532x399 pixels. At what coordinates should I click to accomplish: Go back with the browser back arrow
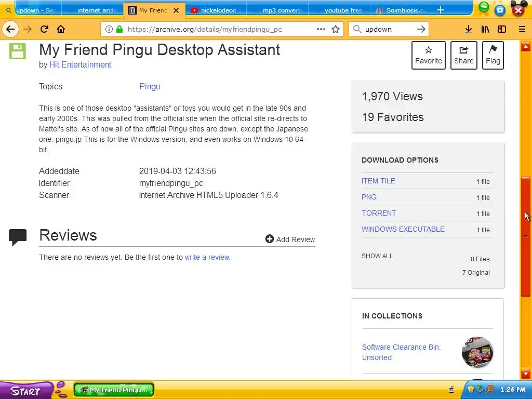tap(10, 29)
